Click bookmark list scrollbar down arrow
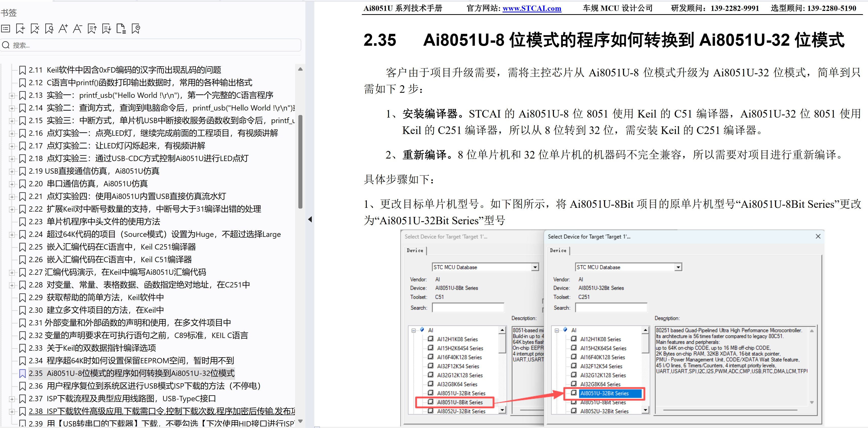Screen dimensions: 868x428 (x=300, y=421)
